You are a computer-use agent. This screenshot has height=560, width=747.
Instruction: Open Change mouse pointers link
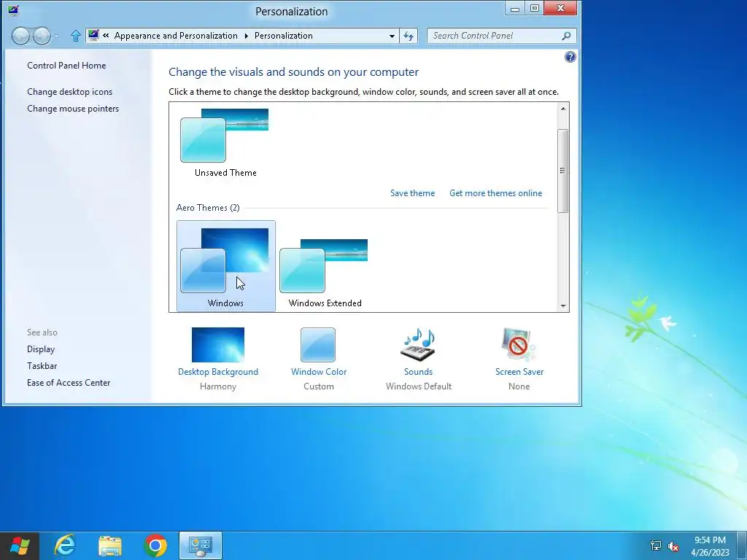[x=73, y=109]
